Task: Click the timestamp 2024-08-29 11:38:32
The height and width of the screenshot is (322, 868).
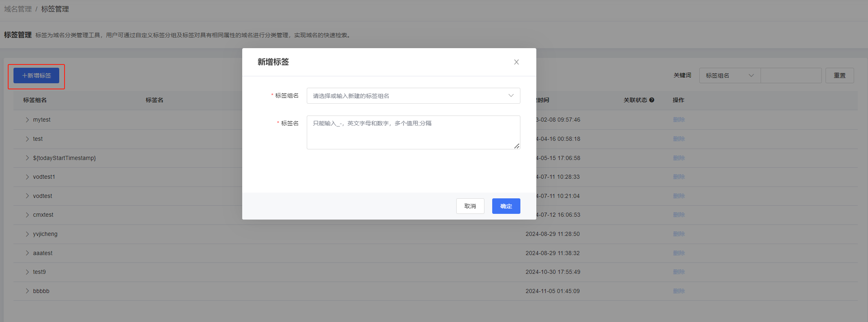Action: pos(553,253)
